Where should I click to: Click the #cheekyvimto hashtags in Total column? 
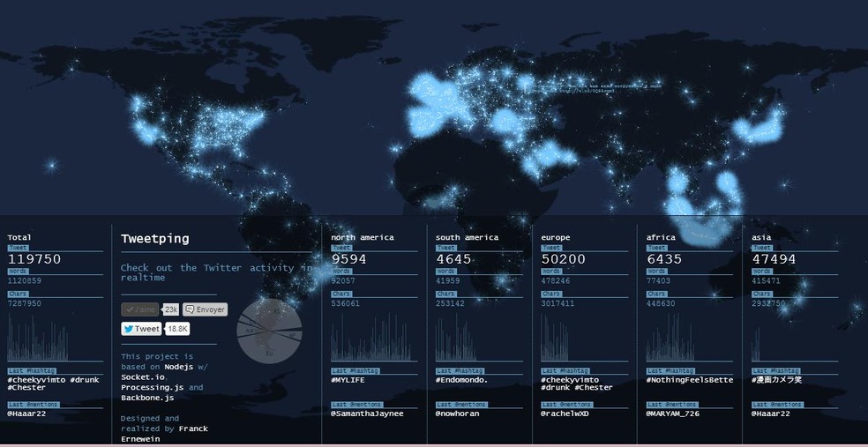[53, 384]
